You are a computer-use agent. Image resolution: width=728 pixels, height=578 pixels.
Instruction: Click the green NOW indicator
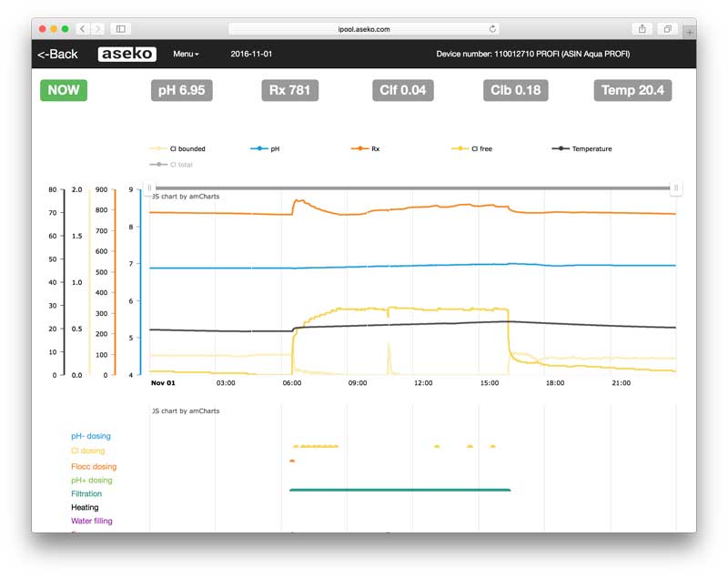tap(64, 90)
